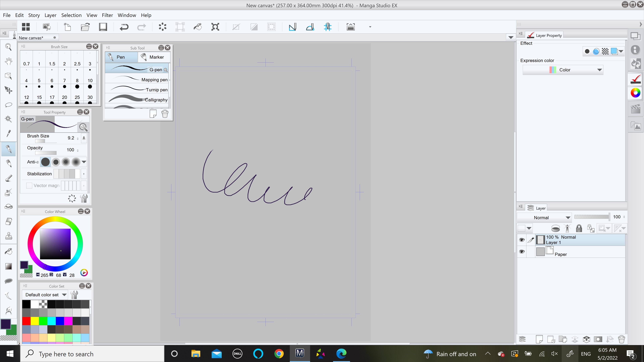Enable the Vector magnet checkbox
644x362 pixels.
click(29, 186)
